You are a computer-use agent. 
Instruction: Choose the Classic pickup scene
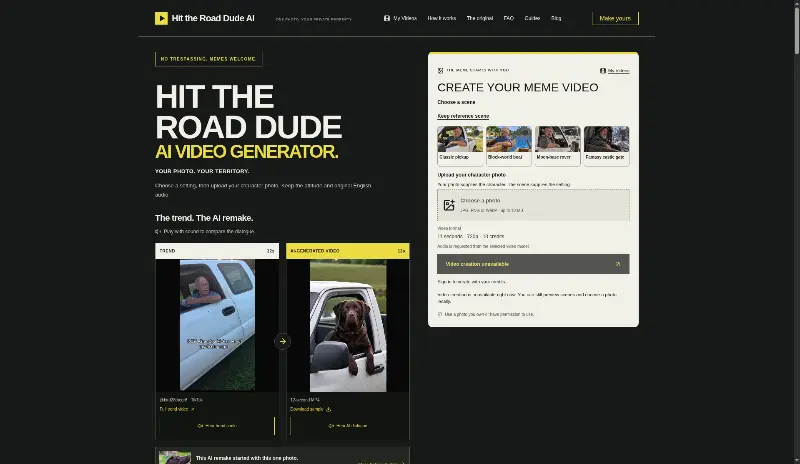tap(460, 146)
